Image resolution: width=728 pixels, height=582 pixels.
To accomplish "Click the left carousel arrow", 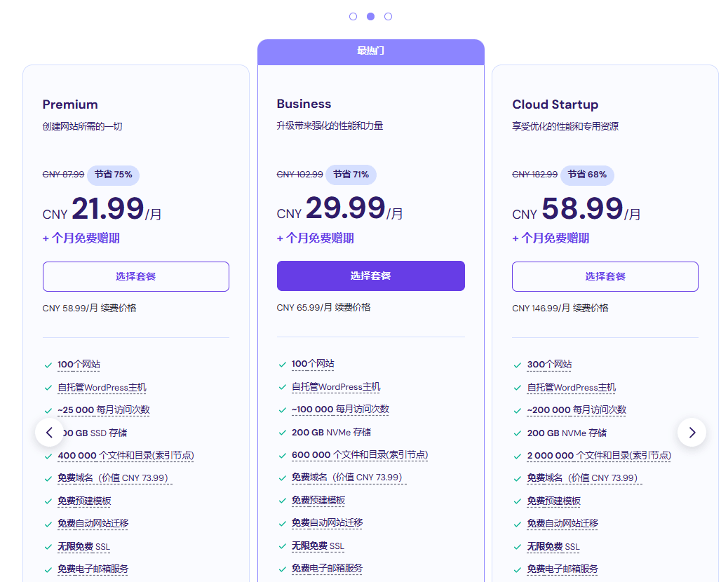I will tap(49, 433).
